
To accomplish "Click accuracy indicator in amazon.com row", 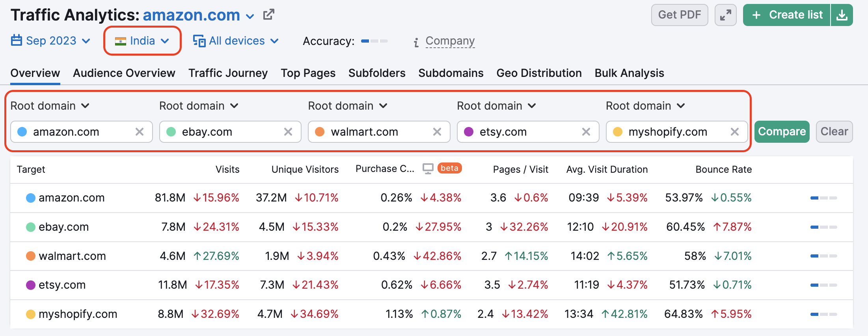I will point(823,198).
